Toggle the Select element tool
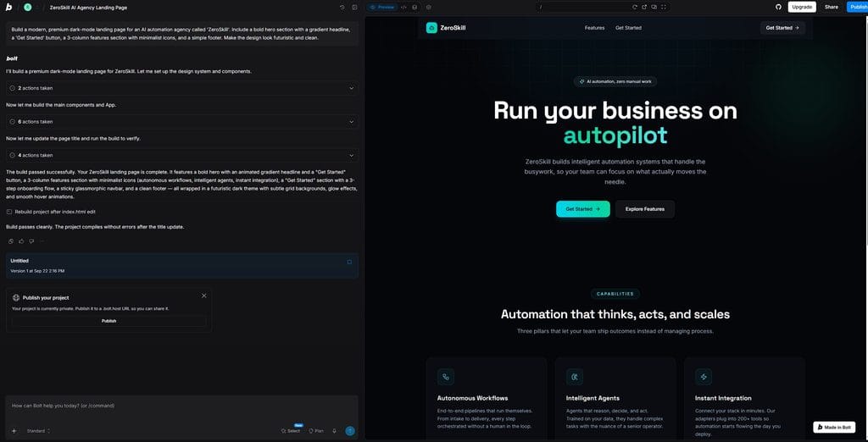Image resolution: width=868 pixels, height=442 pixels. [x=291, y=431]
